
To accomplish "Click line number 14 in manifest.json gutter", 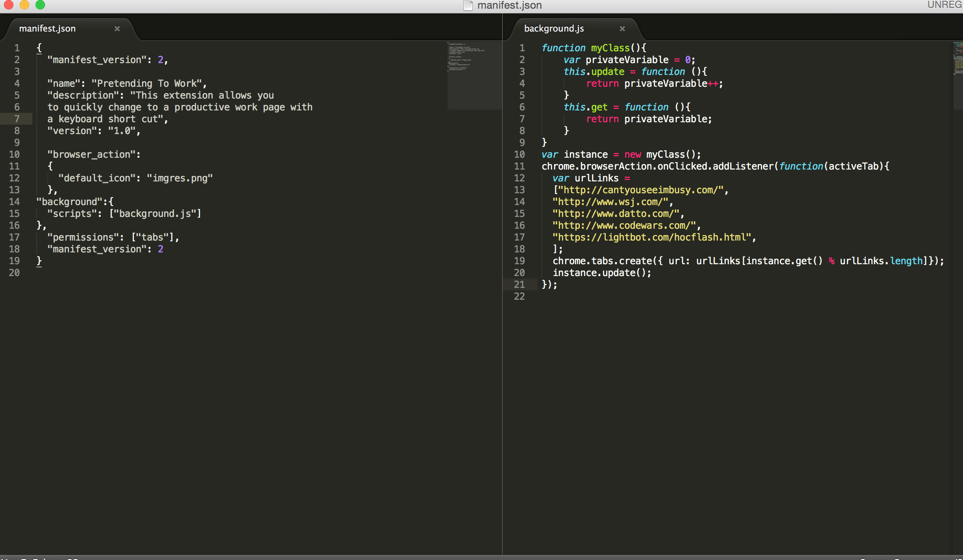I will (14, 202).
